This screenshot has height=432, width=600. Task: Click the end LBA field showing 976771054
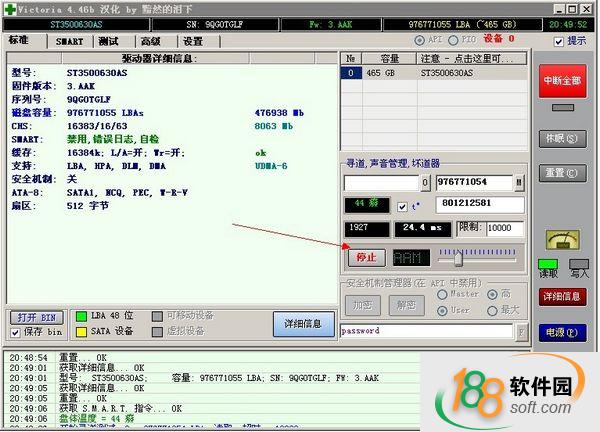tap(474, 183)
